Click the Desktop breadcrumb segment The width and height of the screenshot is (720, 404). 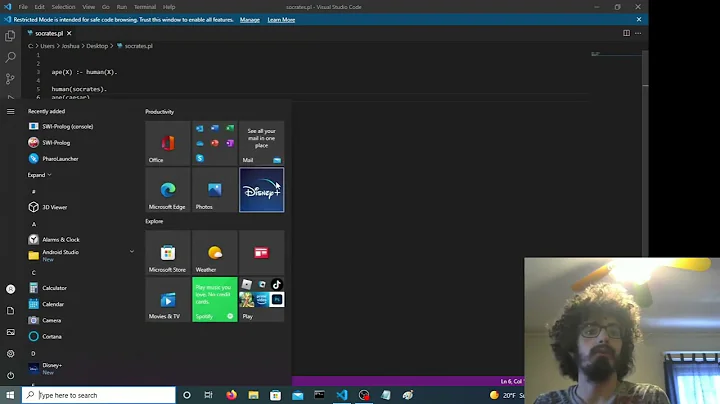pyautogui.click(x=97, y=46)
